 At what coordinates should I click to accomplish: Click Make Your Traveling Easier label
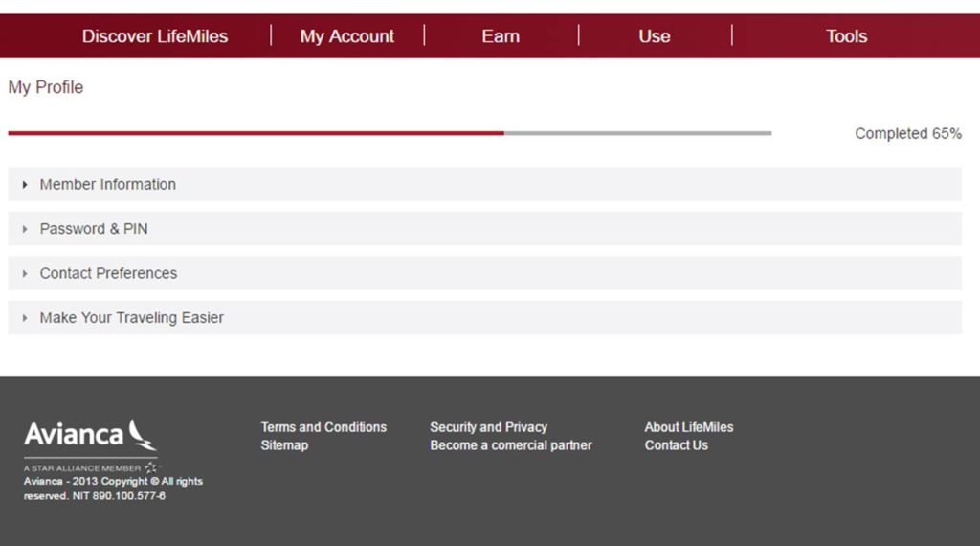(131, 318)
